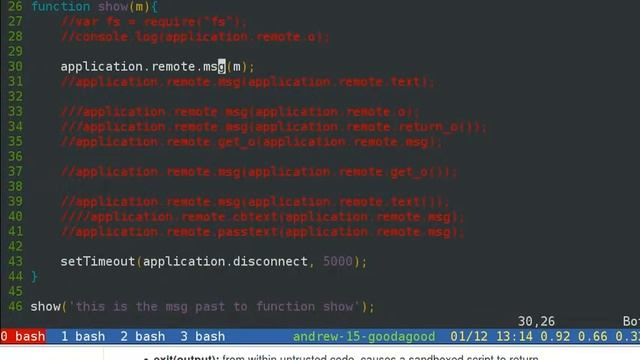Click the time '13:14' in status bar
This screenshot has height=360, width=640.
[514, 336]
